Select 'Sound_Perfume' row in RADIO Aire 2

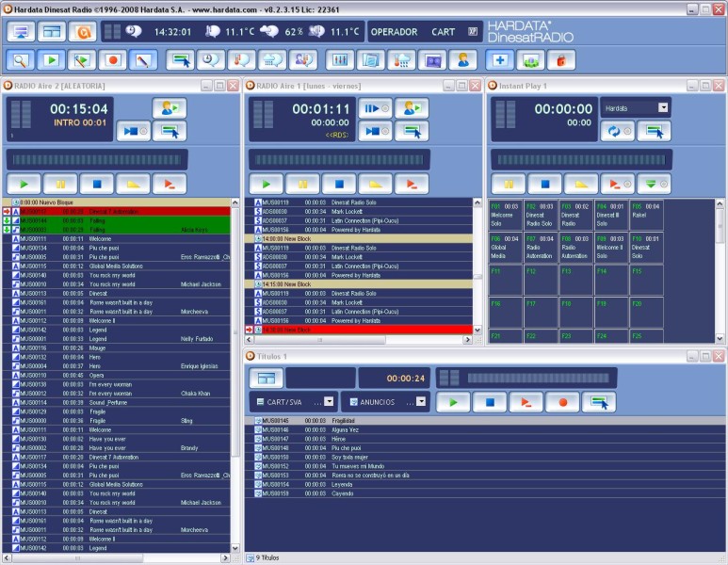(116, 402)
